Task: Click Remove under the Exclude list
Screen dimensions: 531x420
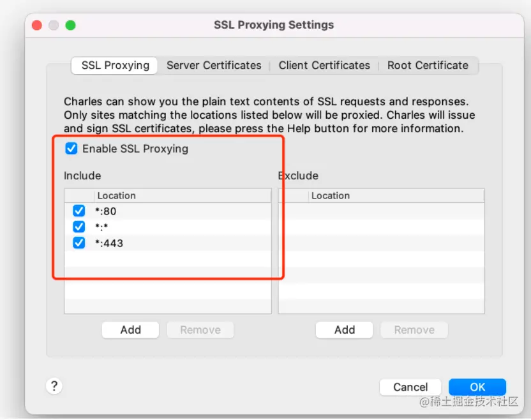Action: [x=414, y=330]
